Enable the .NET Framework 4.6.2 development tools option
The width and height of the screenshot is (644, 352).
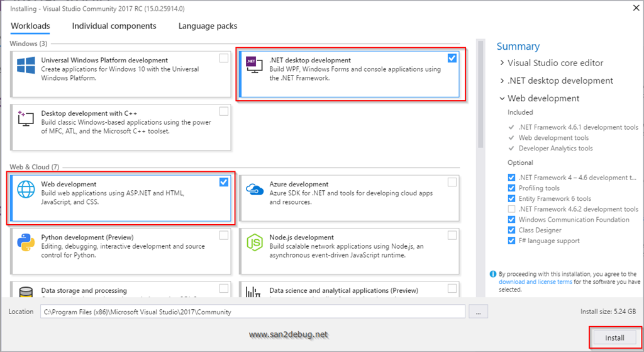click(511, 209)
